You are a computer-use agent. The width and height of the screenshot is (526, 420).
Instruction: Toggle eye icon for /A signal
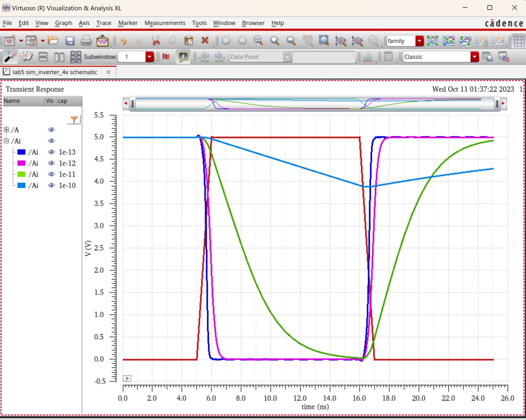[51, 130]
